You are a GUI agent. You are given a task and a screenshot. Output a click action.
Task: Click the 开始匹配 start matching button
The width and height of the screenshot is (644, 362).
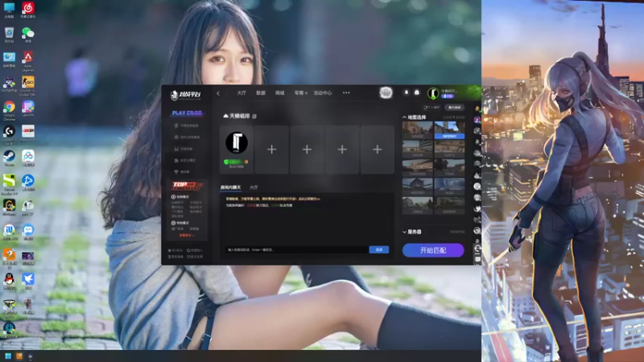point(433,250)
